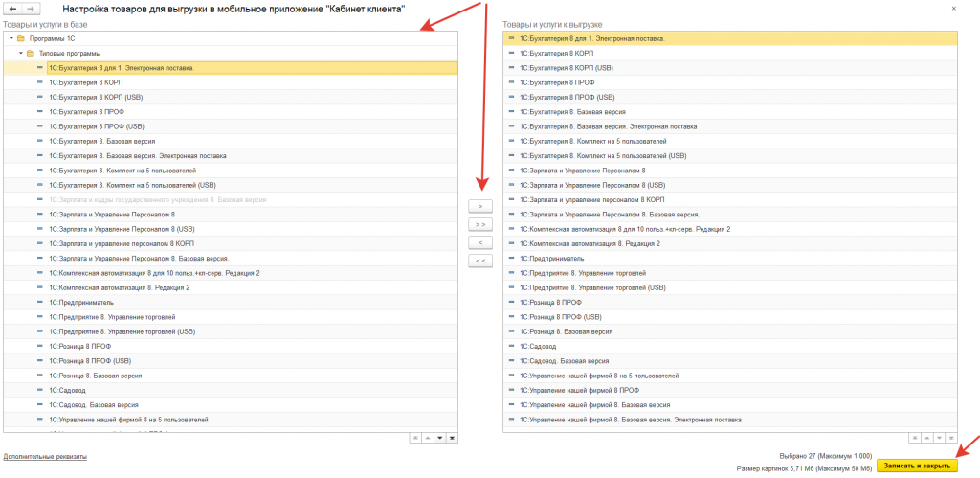This screenshot has width=980, height=478.
Task: Go forward with the right arrow button
Action: [x=32, y=10]
